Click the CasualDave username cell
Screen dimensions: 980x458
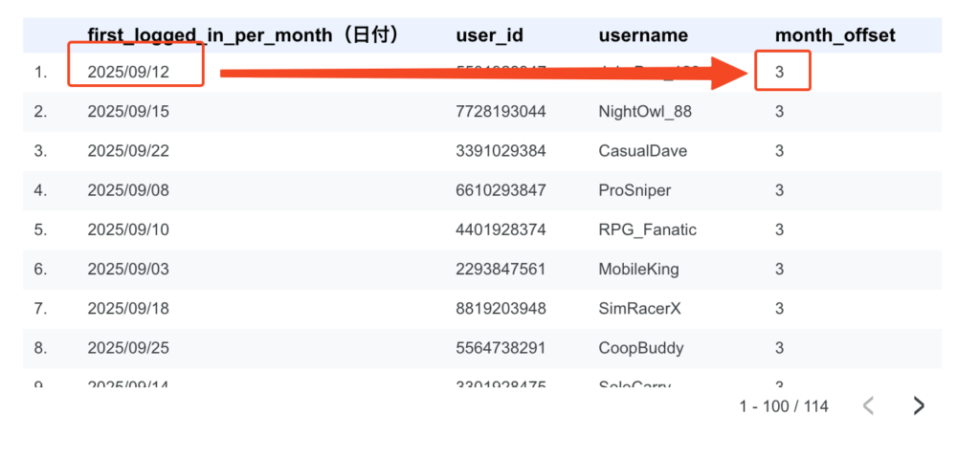click(642, 151)
